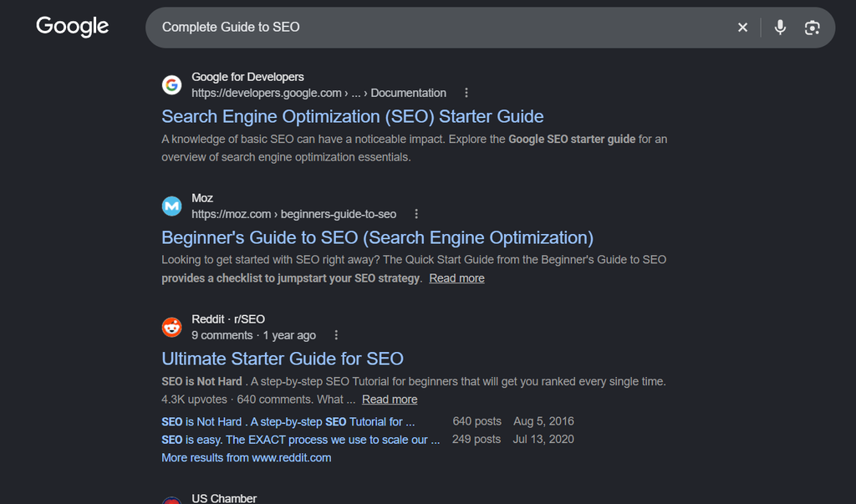Click the 'Google for Developers' site name
Screen dimensions: 856x504
pos(247,77)
